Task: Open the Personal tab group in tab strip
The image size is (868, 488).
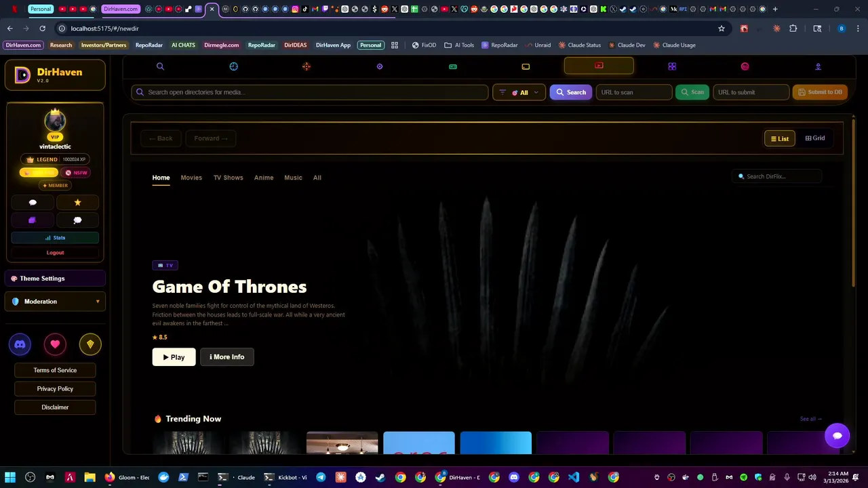Action: [41, 9]
